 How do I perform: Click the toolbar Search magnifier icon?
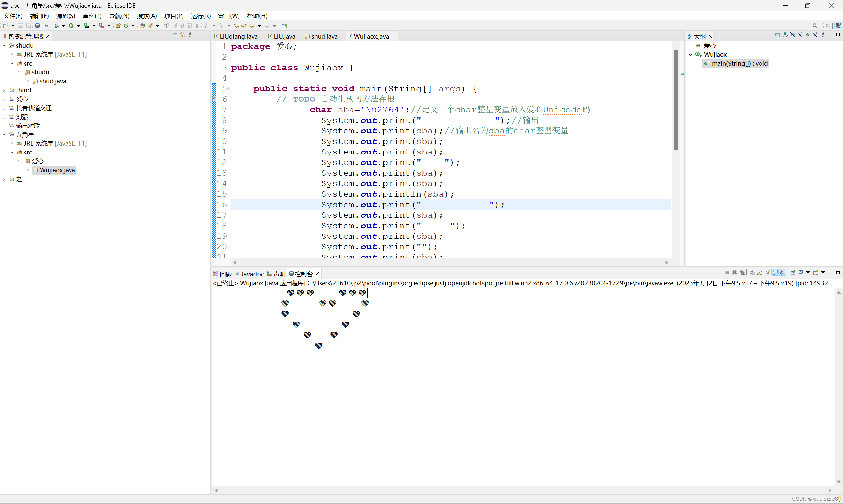coord(815,26)
